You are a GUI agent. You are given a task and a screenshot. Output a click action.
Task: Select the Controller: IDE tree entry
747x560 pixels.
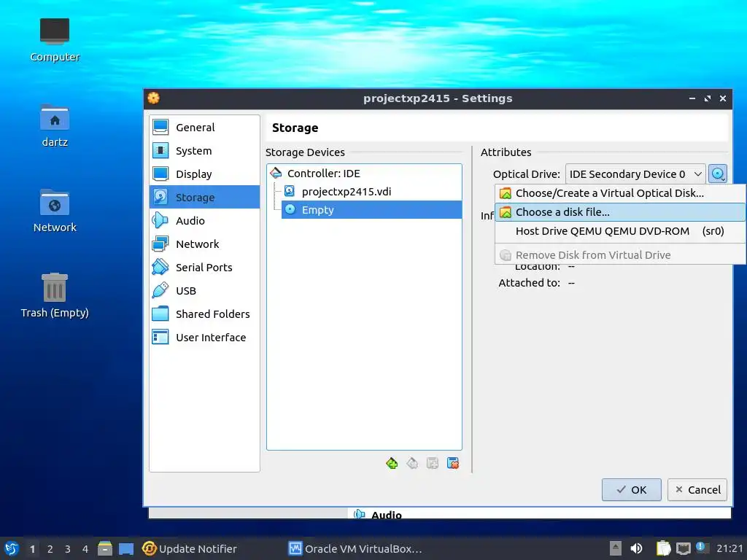pos(364,174)
